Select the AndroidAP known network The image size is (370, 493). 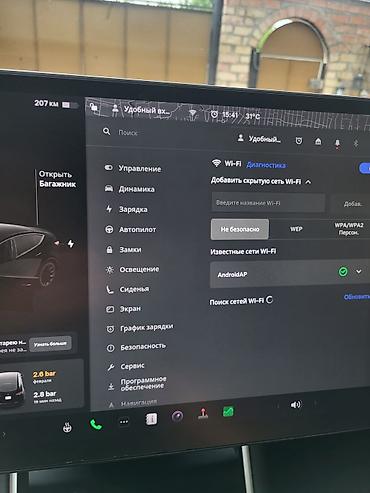pos(290,273)
